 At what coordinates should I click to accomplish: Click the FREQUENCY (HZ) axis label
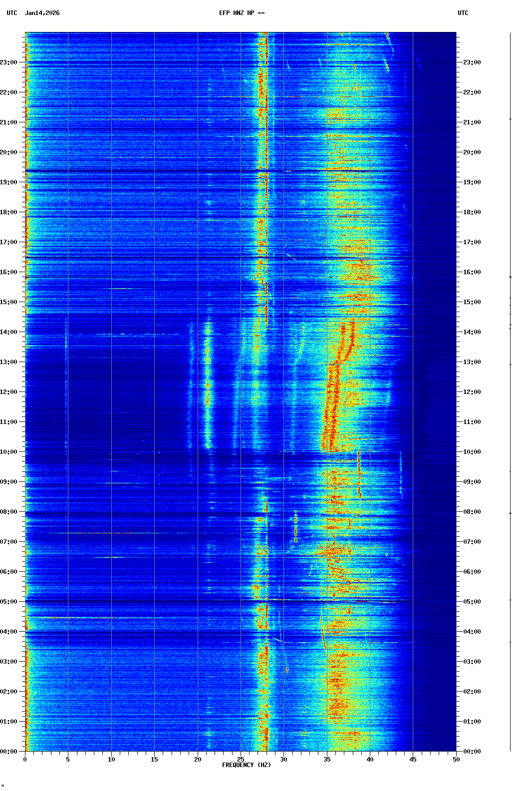pyautogui.click(x=247, y=765)
